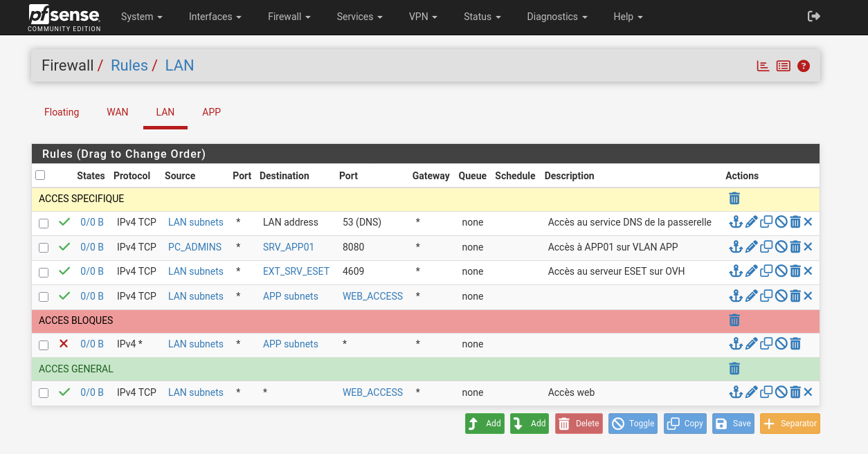Open the firewall log list icon
The width and height of the screenshot is (868, 454).
click(783, 66)
